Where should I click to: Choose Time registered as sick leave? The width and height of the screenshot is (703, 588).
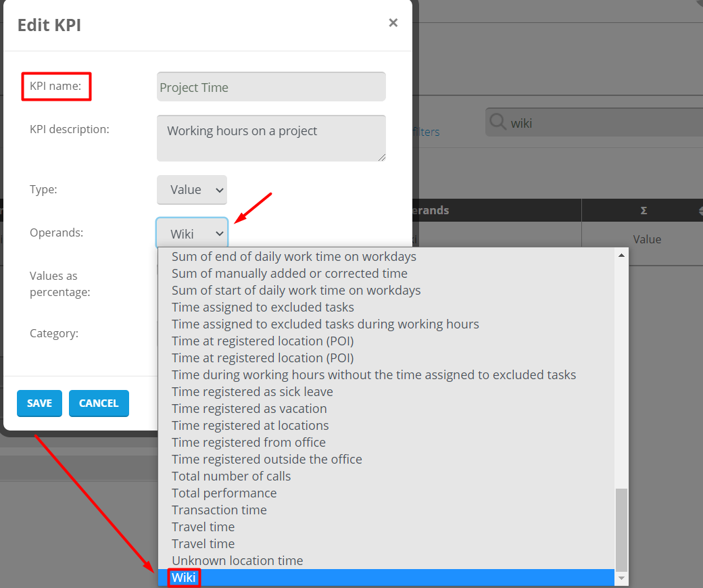(252, 392)
